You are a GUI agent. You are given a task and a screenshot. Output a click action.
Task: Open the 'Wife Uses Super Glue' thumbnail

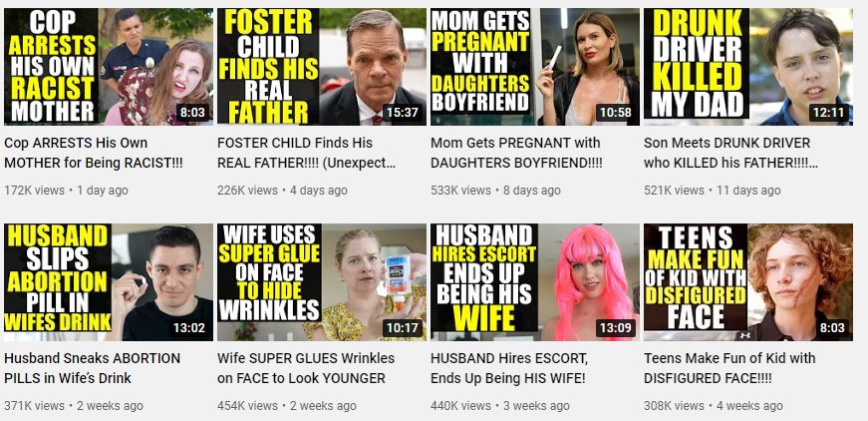[x=322, y=282]
